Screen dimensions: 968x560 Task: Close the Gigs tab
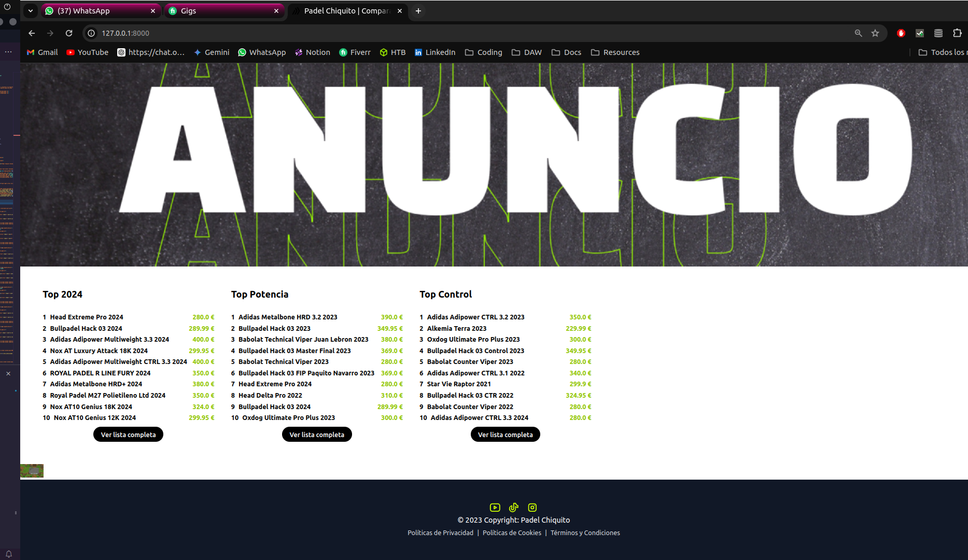point(276,11)
